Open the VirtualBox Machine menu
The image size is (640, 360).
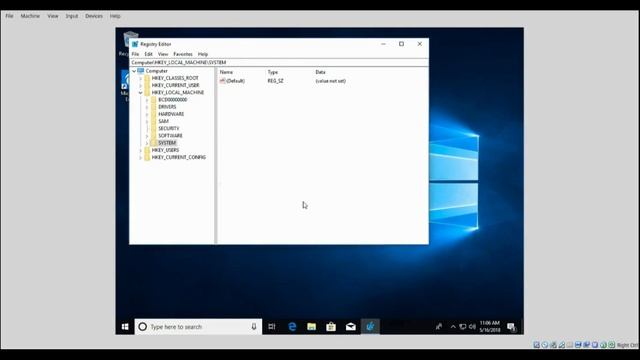click(x=30, y=16)
